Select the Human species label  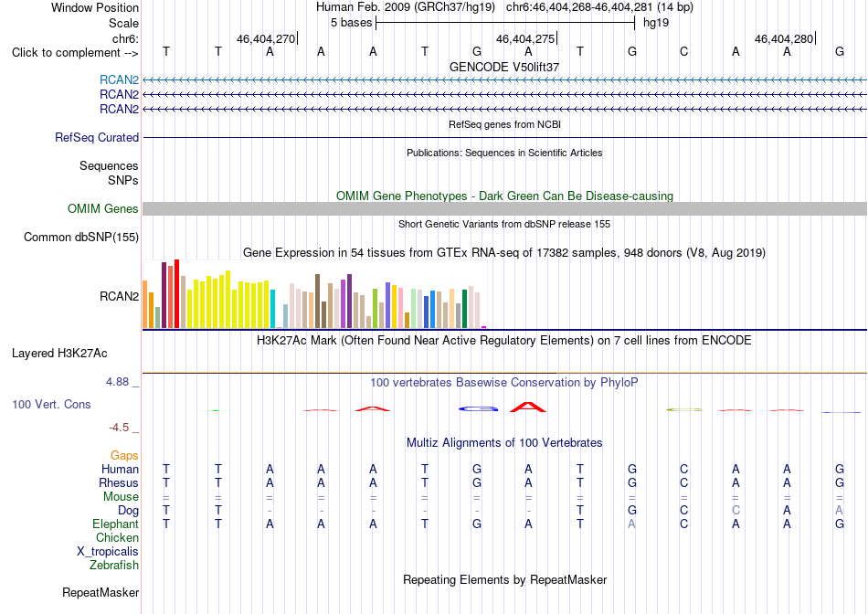[120, 469]
